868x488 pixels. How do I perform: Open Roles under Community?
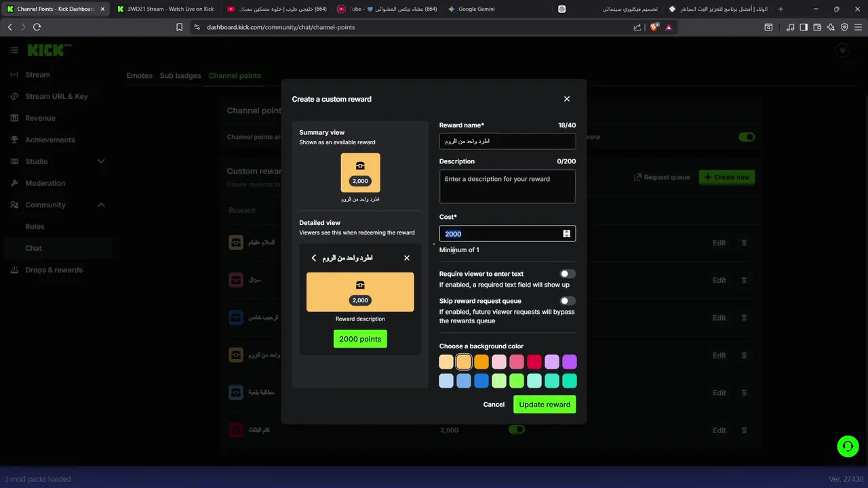[35, 226]
